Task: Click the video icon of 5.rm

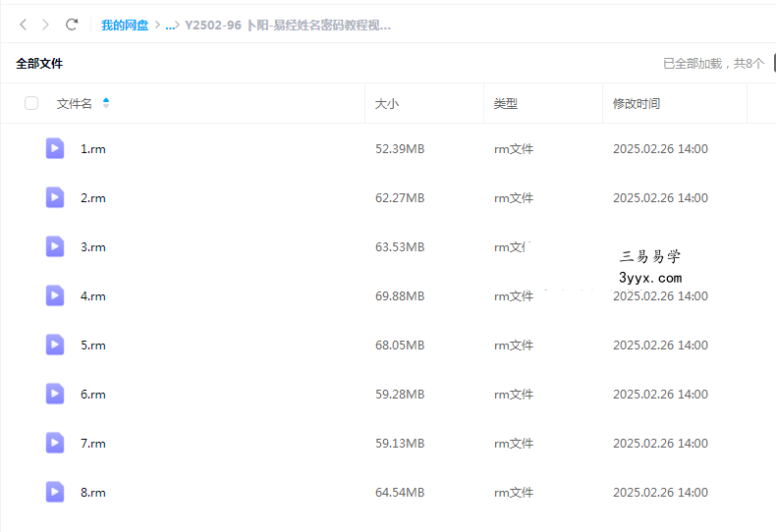Action: click(55, 345)
